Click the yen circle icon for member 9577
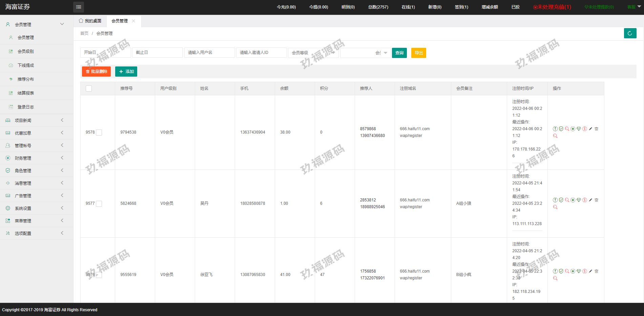Image resolution: width=644 pixels, height=316 pixels. 573,200
